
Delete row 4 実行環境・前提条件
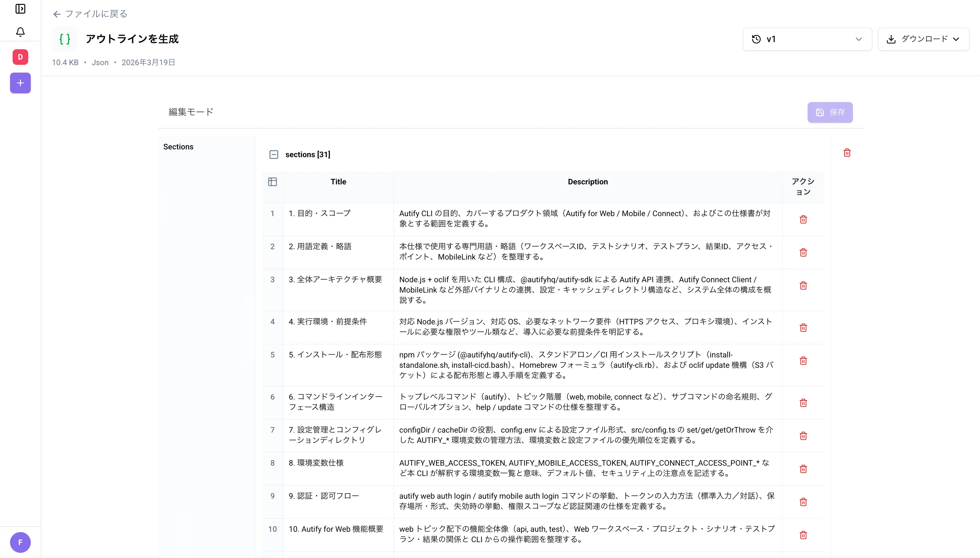click(x=803, y=328)
